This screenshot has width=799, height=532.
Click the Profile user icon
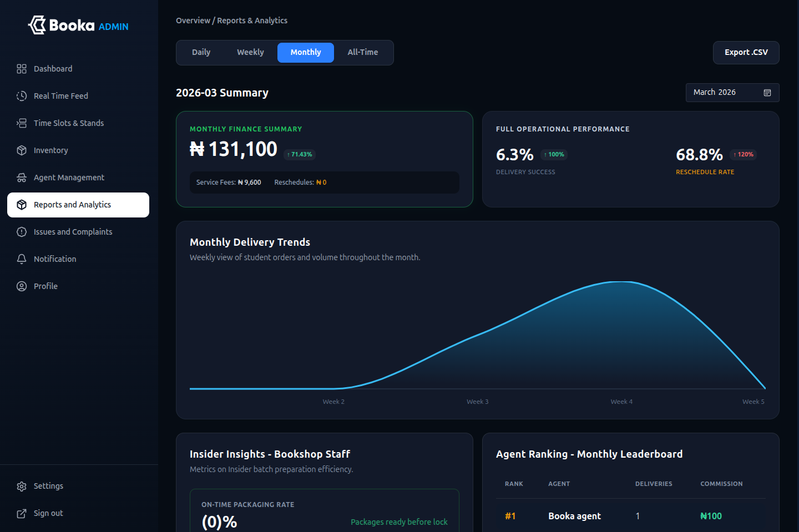[22, 286]
